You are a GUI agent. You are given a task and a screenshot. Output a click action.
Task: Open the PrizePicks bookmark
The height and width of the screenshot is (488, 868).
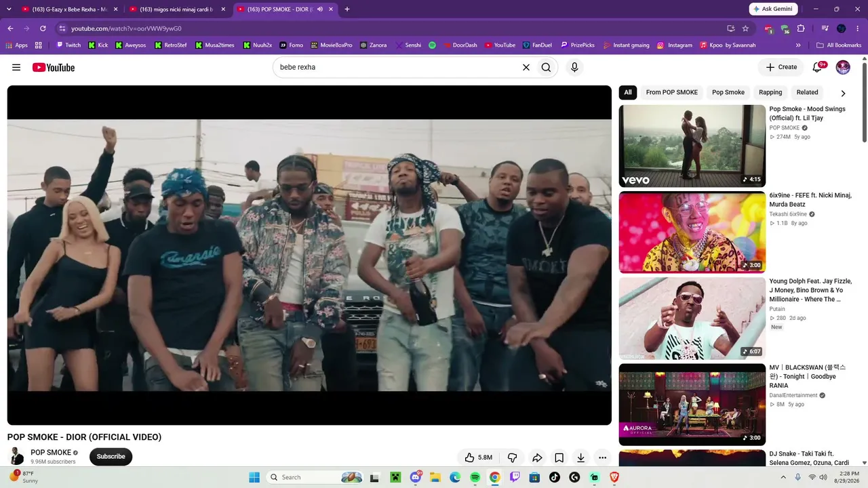577,45
